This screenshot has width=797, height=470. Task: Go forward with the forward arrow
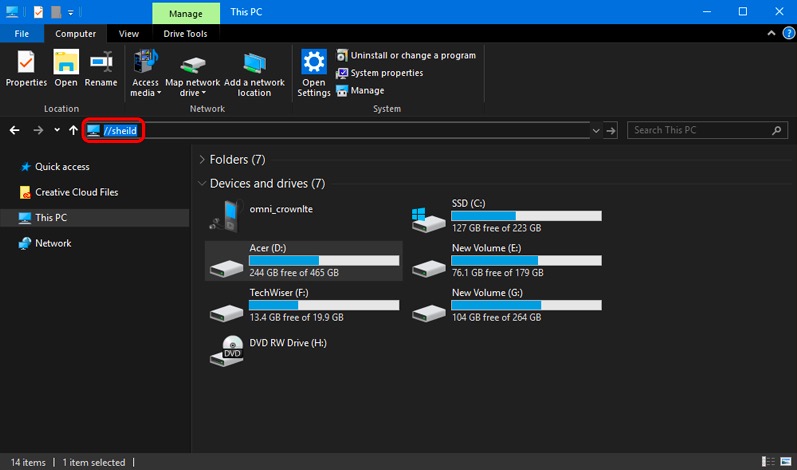point(38,131)
